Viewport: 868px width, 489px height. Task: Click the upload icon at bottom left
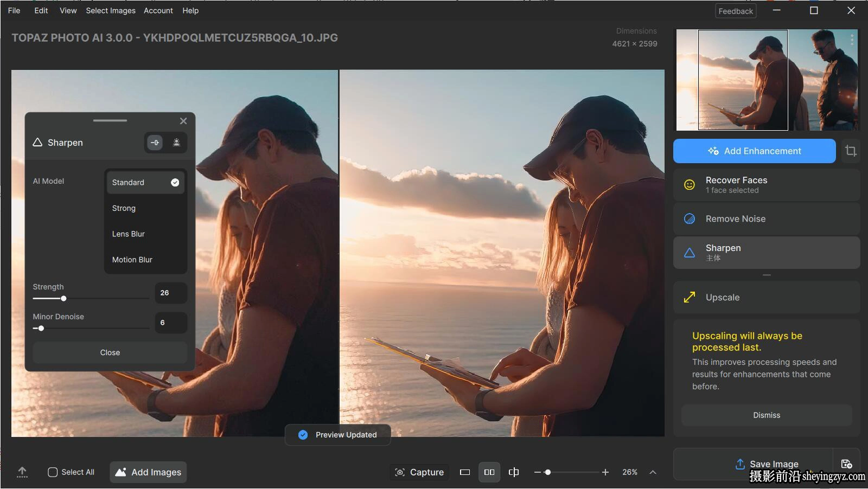pyautogui.click(x=22, y=472)
